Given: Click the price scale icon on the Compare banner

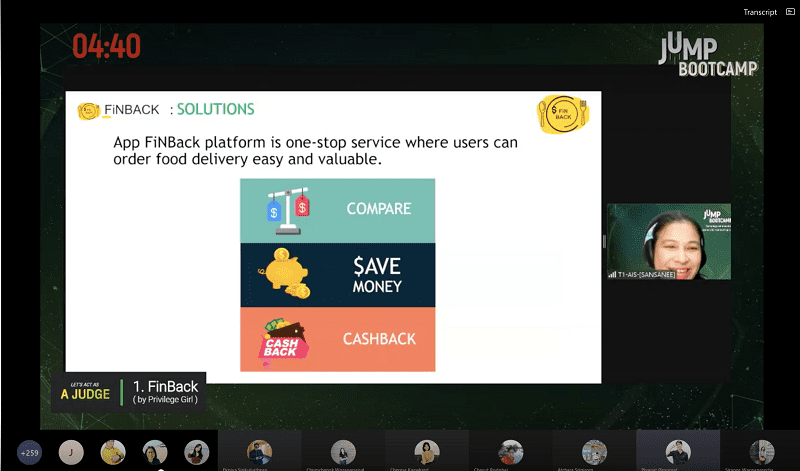Looking at the screenshot, I should [x=286, y=210].
